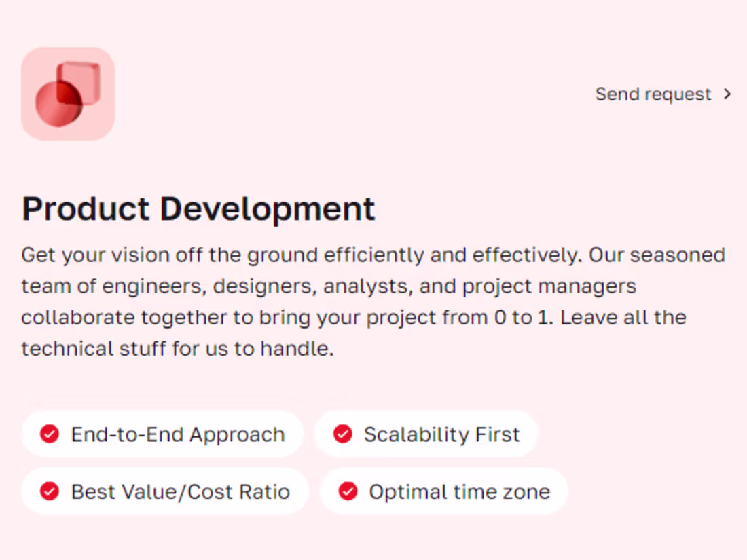Viewport: 747px width, 560px height.
Task: Toggle the Optimal time zone feature
Action: coord(443,491)
